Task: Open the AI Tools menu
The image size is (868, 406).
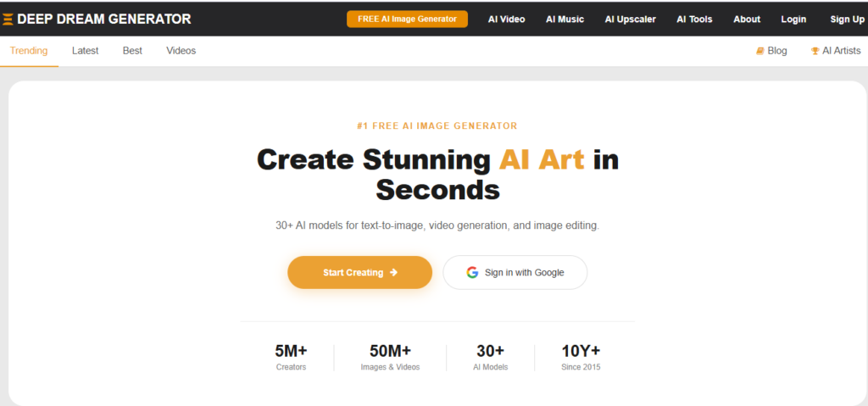Action: point(694,19)
